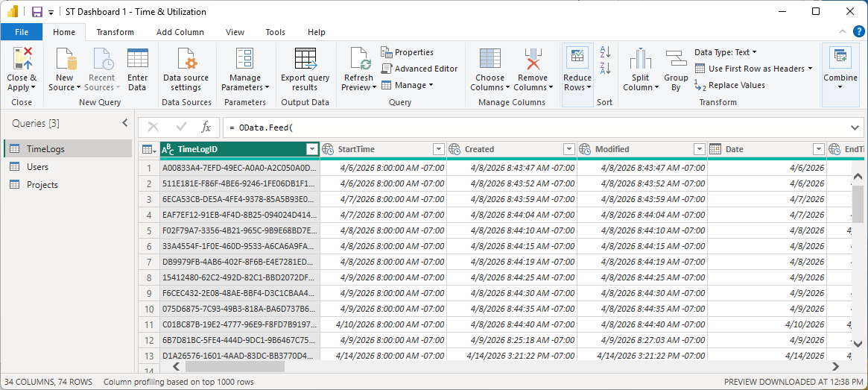The width and height of the screenshot is (868, 390).
Task: Select the Users query
Action: click(x=68, y=167)
